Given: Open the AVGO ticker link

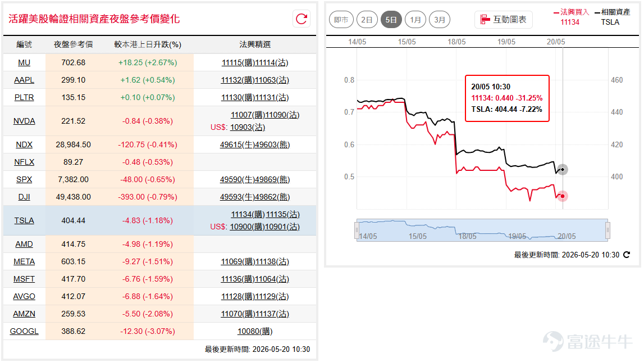Looking at the screenshot, I should [24, 297].
